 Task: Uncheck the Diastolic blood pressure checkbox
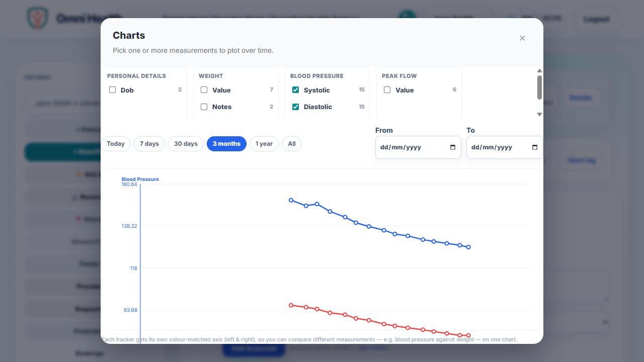tap(296, 107)
